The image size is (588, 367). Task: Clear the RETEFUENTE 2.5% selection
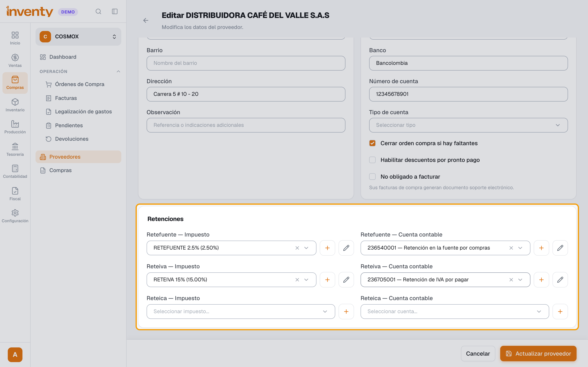click(x=297, y=248)
